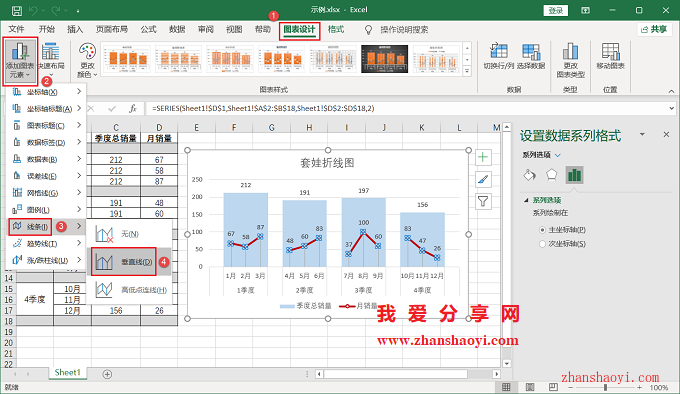Click the lightbulb search icon
This screenshot has height=394, width=680.
368,29
